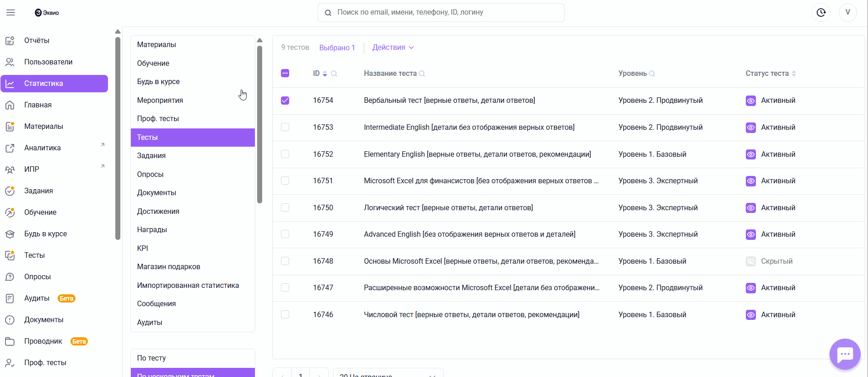The height and width of the screenshot is (377, 868).
Task: Click the history clock icon in header
Action: click(821, 12)
